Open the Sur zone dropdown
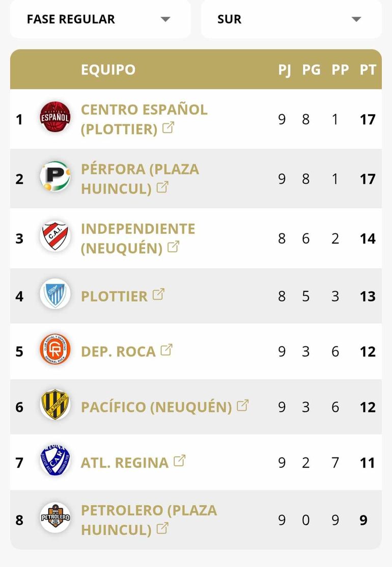This screenshot has width=392, height=567. pyautogui.click(x=291, y=19)
